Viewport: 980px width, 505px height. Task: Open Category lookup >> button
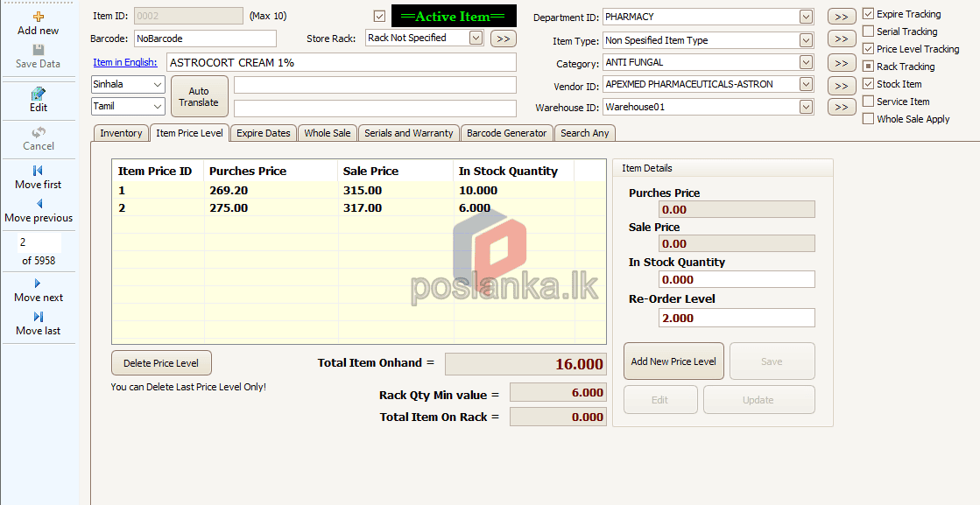tap(842, 63)
